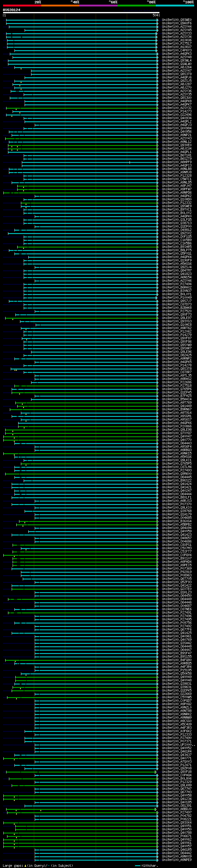The width and height of the screenshot is (197, 868).
Task: Select the UniRef100_A9RBQ3 label
Action: (177, 450)
